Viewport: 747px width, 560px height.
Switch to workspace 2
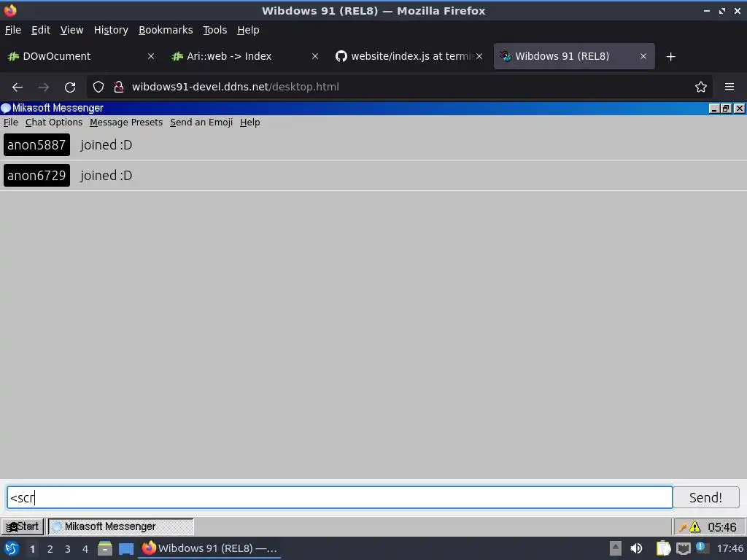coord(50,549)
